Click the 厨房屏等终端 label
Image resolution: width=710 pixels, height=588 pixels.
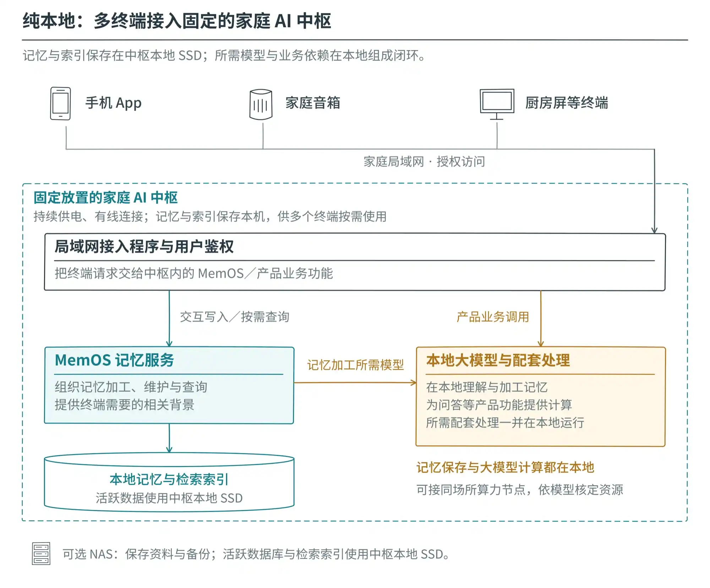pos(567,103)
